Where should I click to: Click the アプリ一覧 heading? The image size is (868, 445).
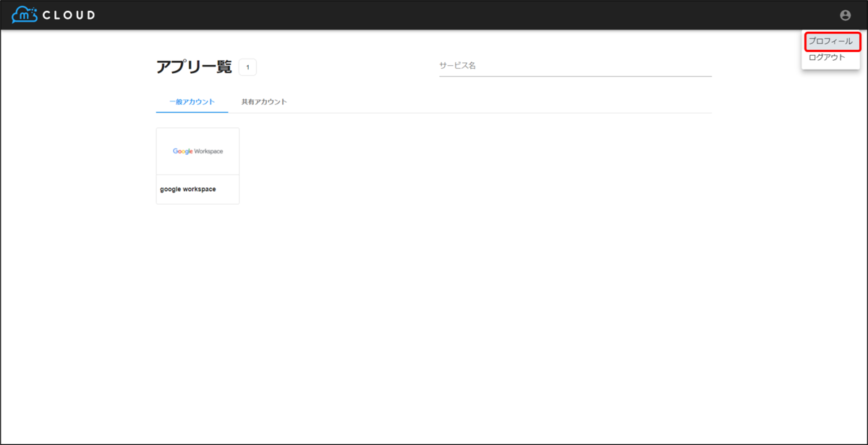194,67
